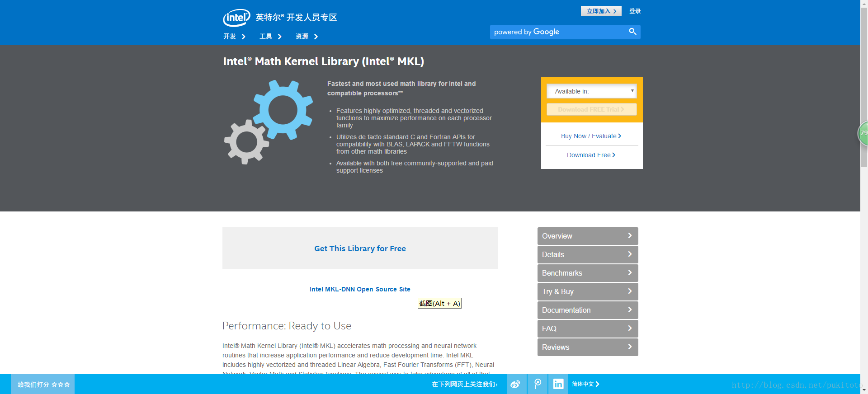The image size is (868, 394).
Task: Click the blue gears product image
Action: pos(269,122)
